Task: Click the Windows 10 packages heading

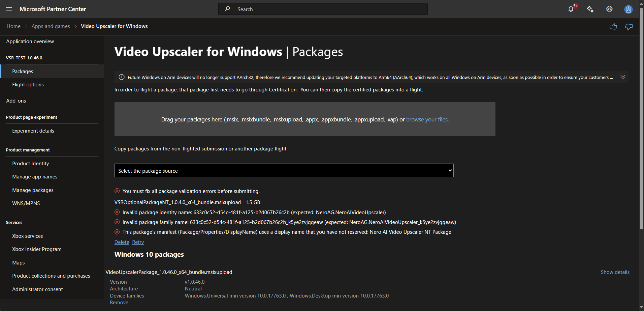Action: tap(149, 254)
